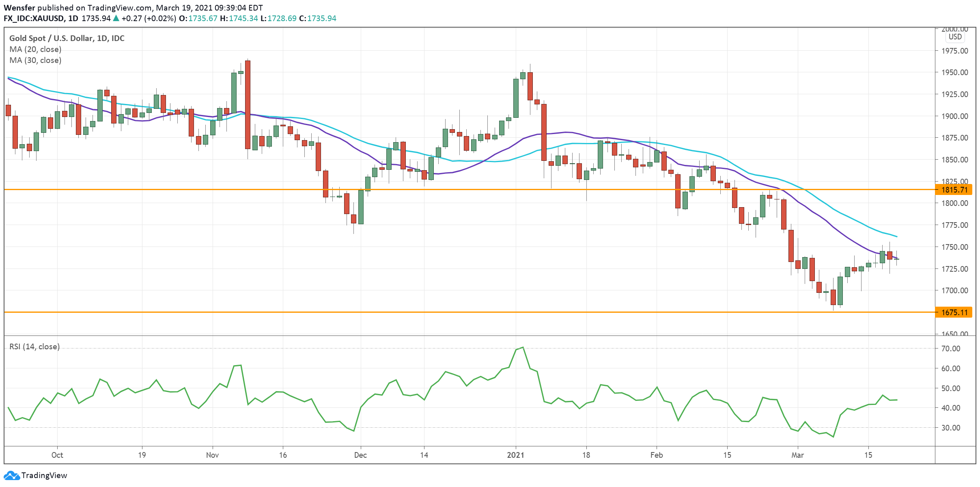Click the TradingView cloud logo
This screenshot has width=980, height=487.
pos(11,475)
